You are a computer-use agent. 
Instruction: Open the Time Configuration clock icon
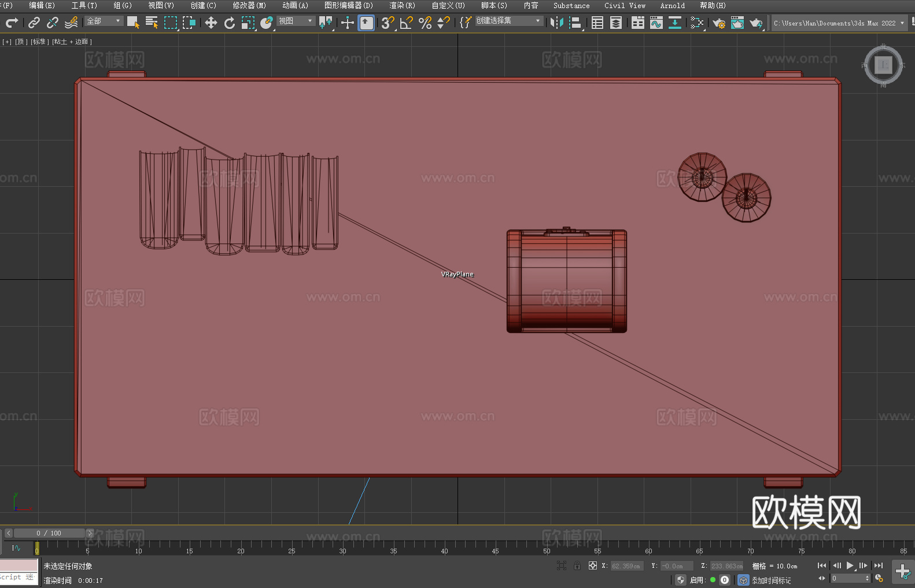coord(879,578)
